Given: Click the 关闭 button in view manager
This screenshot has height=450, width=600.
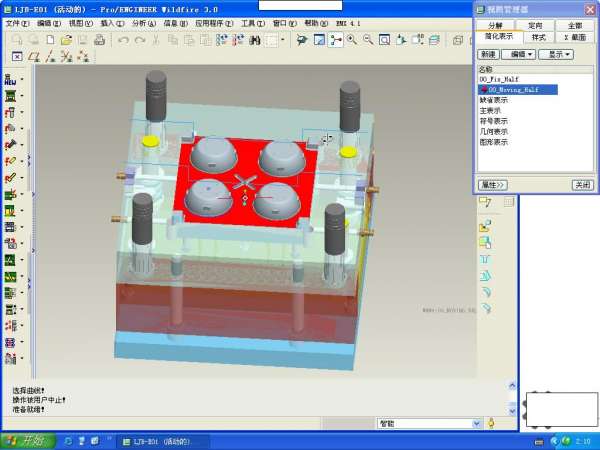Looking at the screenshot, I should point(581,185).
